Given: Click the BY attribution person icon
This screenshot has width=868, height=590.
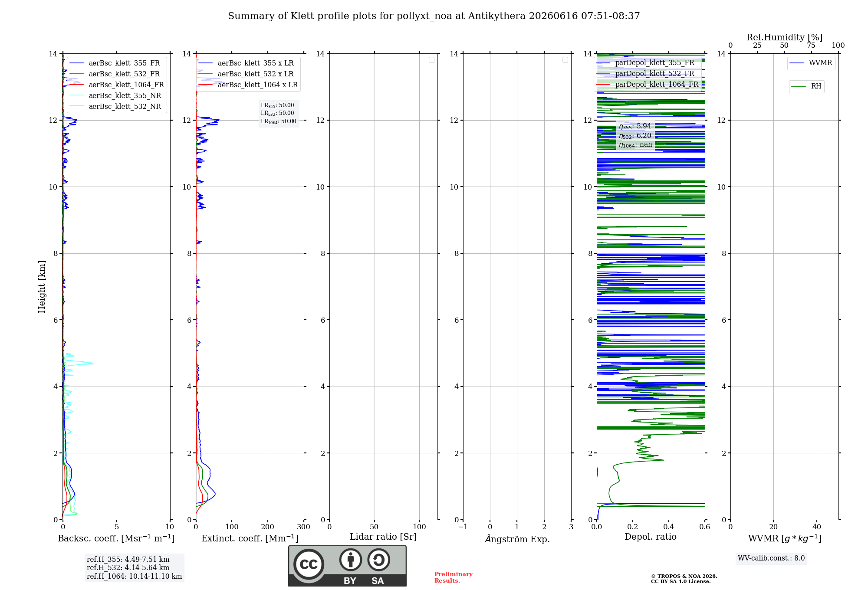Looking at the screenshot, I should 351,560.
